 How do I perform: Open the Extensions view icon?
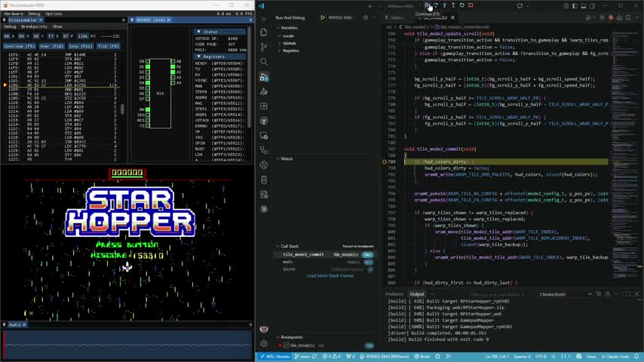264,106
